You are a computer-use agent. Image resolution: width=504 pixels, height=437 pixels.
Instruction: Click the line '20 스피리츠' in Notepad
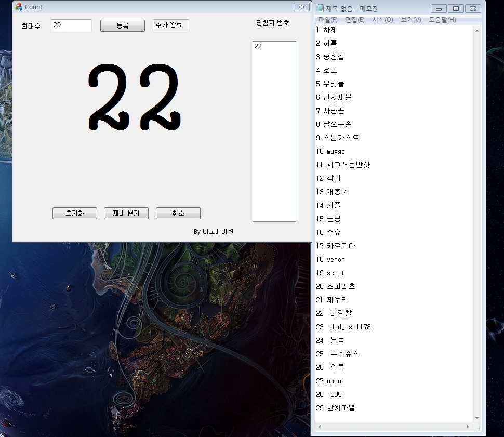[x=336, y=286]
